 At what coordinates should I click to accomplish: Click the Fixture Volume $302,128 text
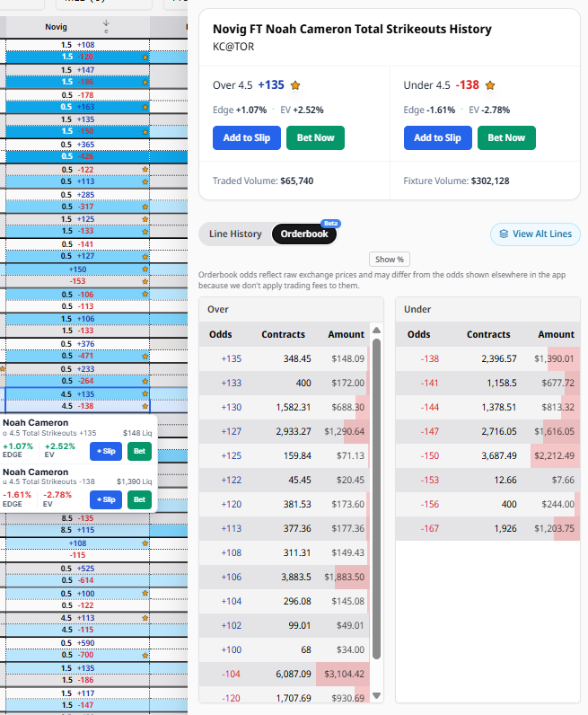tap(456, 181)
